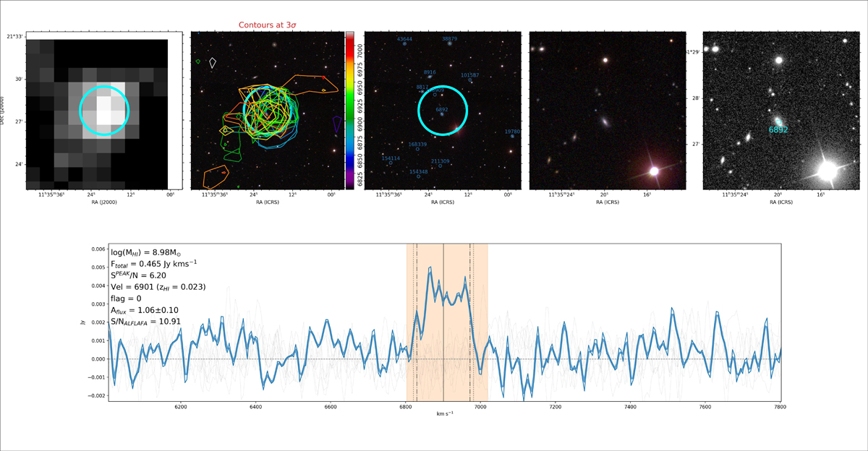
Task: Click the galaxy marker labeled 19780
Action: click(512, 136)
